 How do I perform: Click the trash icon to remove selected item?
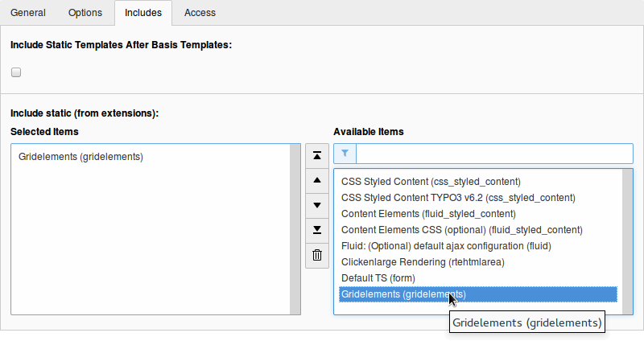316,255
